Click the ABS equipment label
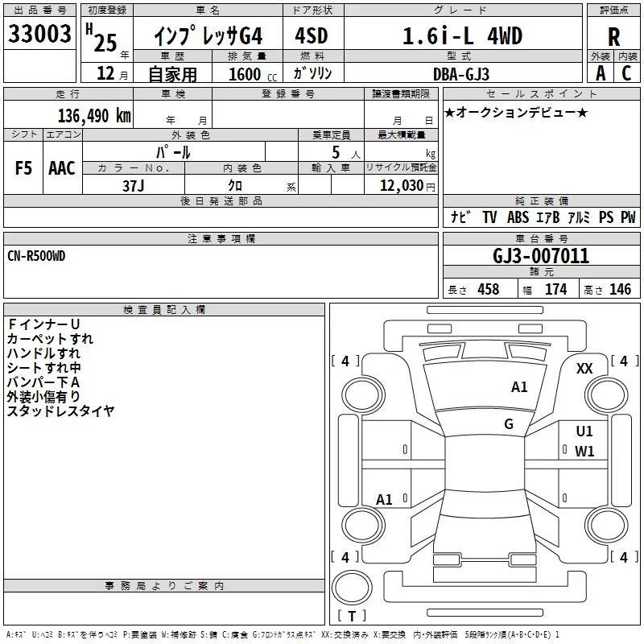Viewport: 644px width, 644px height. click(x=518, y=217)
